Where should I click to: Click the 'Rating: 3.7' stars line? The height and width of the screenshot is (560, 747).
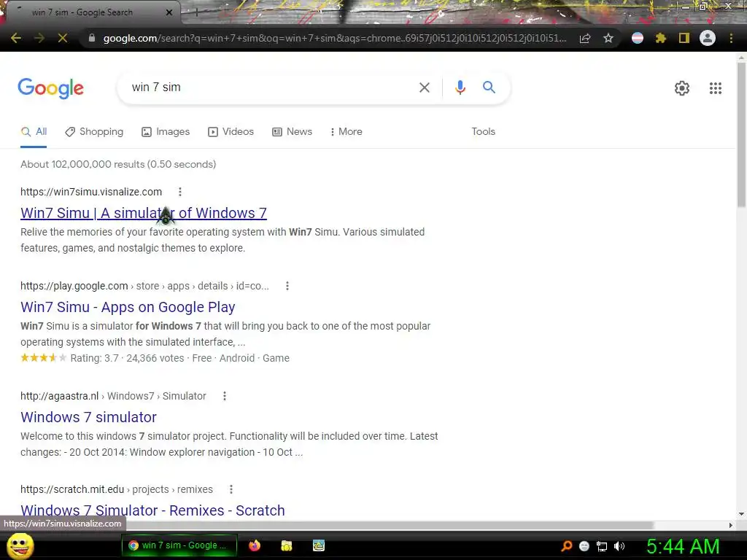pyautogui.click(x=155, y=358)
